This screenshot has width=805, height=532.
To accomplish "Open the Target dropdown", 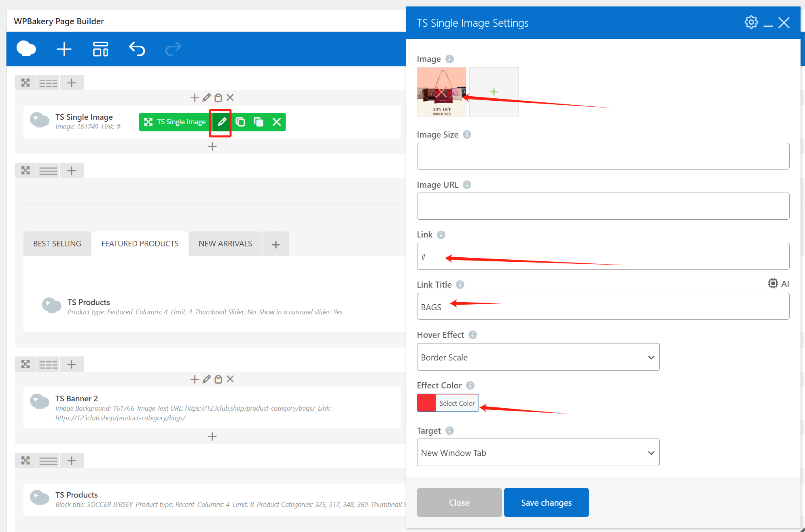I will [538, 452].
